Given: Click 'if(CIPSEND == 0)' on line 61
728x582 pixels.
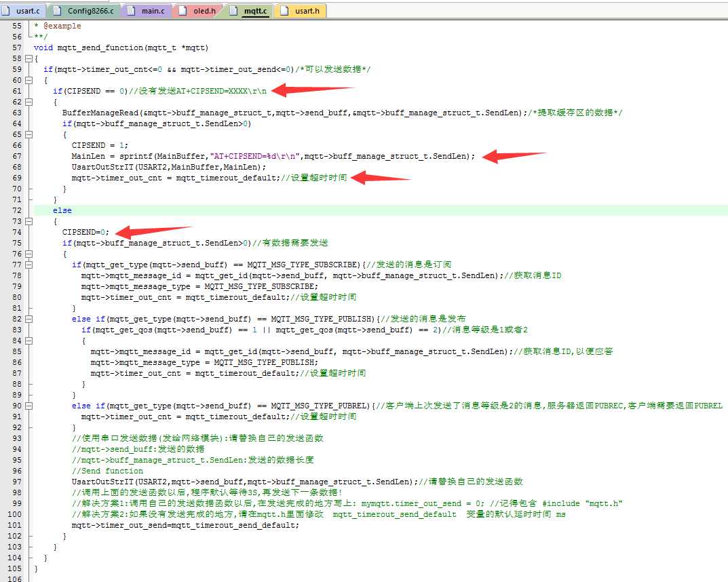Looking at the screenshot, I should [90, 91].
